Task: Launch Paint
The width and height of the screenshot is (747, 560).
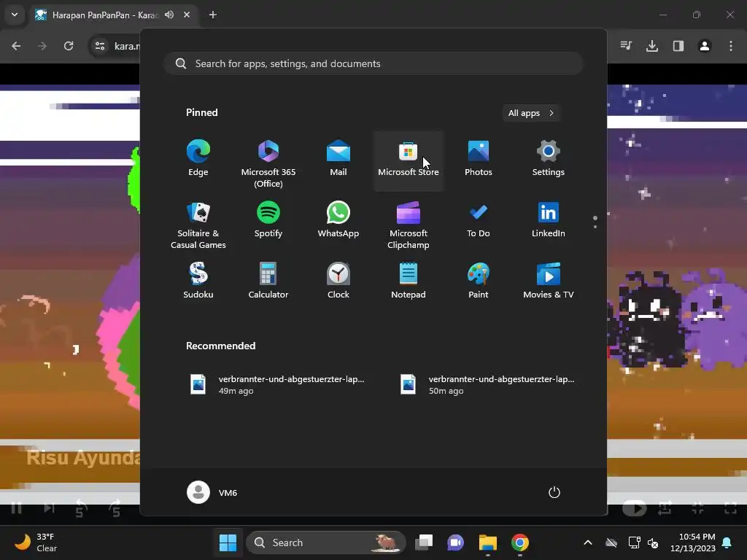Action: [479, 282]
